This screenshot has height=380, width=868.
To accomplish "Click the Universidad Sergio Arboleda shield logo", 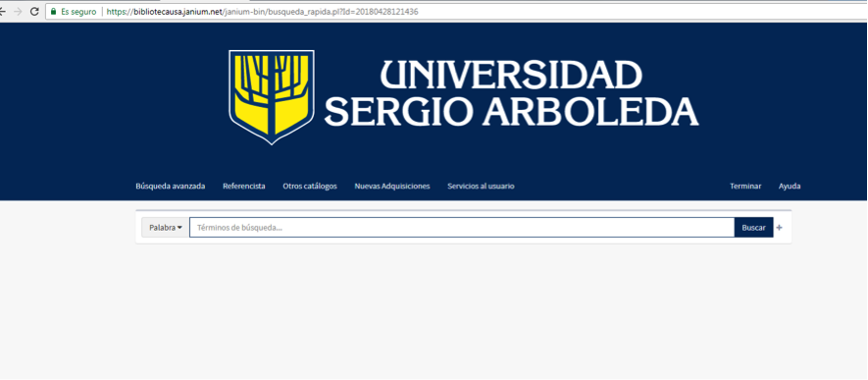I will coord(272,97).
